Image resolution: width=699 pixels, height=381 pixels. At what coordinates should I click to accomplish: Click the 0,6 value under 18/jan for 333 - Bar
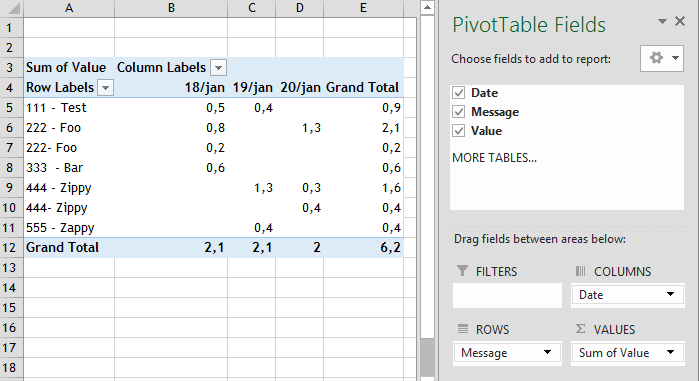(171, 168)
